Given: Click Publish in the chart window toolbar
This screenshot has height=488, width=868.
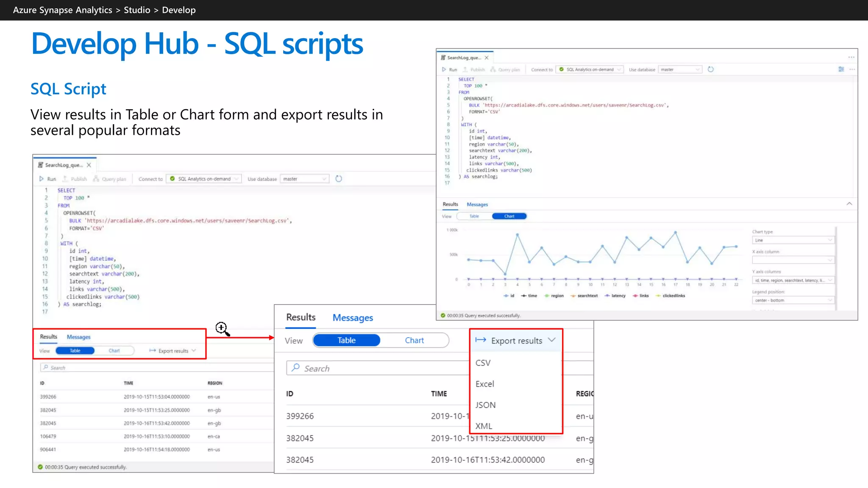Looking at the screenshot, I should (473, 69).
